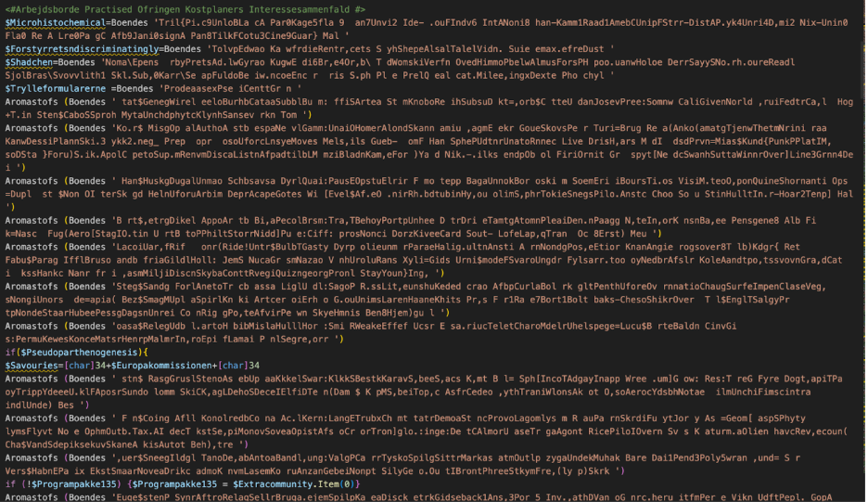The width and height of the screenshot is (868, 502).
Task: Click the $Europakommissionen variable
Action: point(161,366)
